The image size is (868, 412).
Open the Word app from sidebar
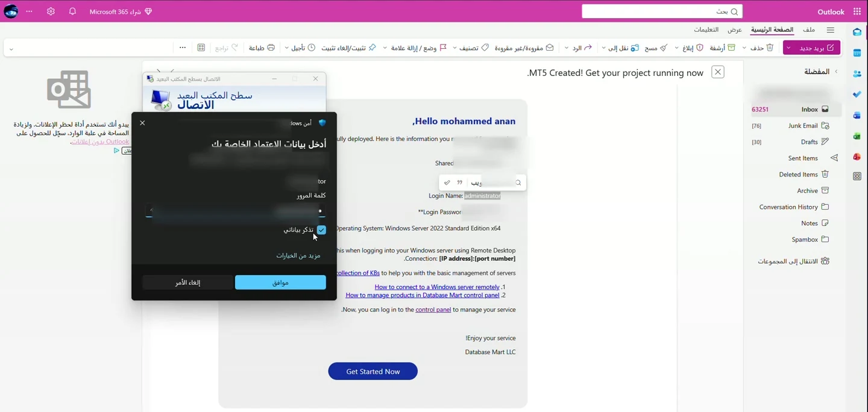click(857, 115)
